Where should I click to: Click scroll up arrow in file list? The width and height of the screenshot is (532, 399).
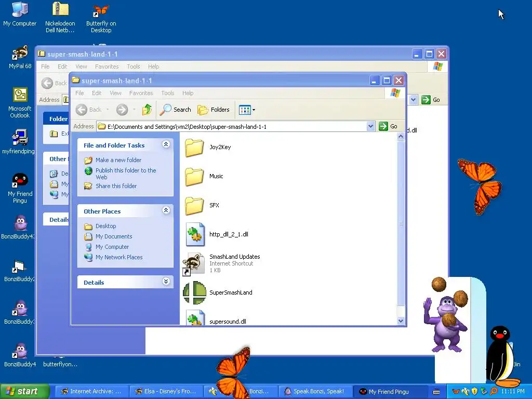[401, 137]
